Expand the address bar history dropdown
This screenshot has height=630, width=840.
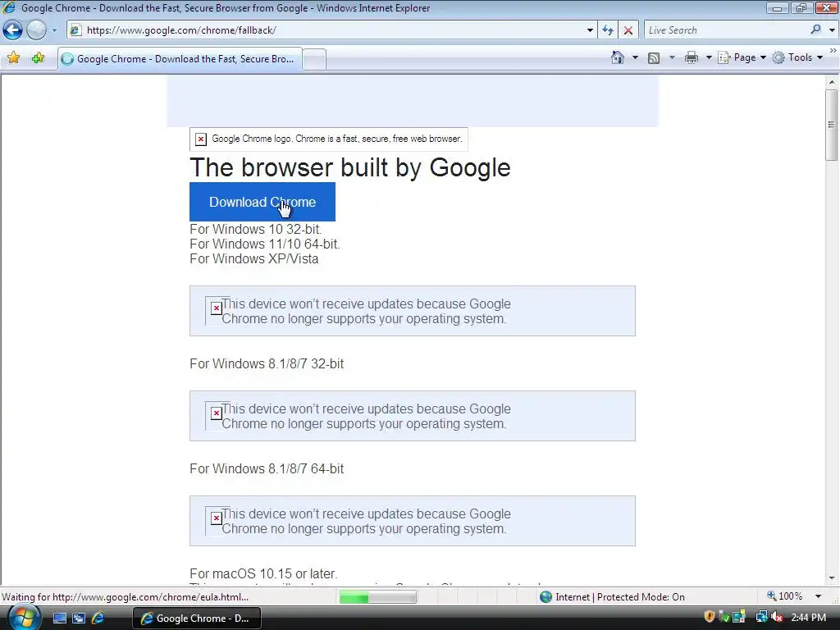click(x=590, y=30)
